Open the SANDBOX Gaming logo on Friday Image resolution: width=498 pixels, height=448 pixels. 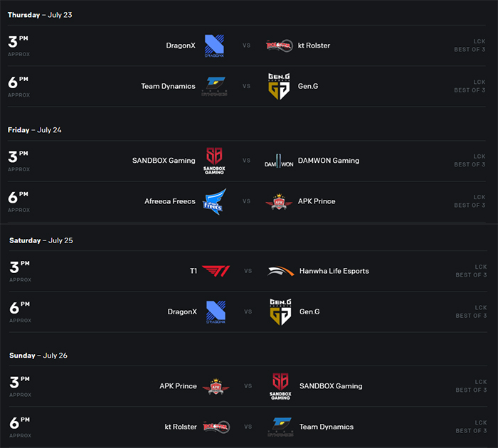coord(214,161)
